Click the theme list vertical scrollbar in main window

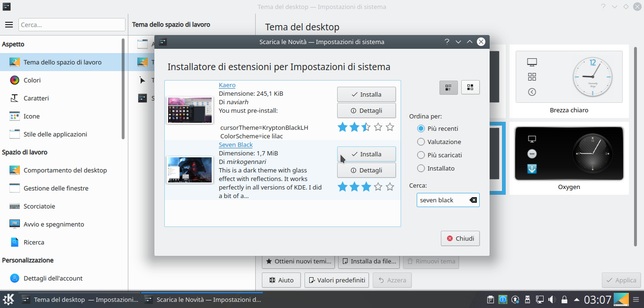point(635,147)
